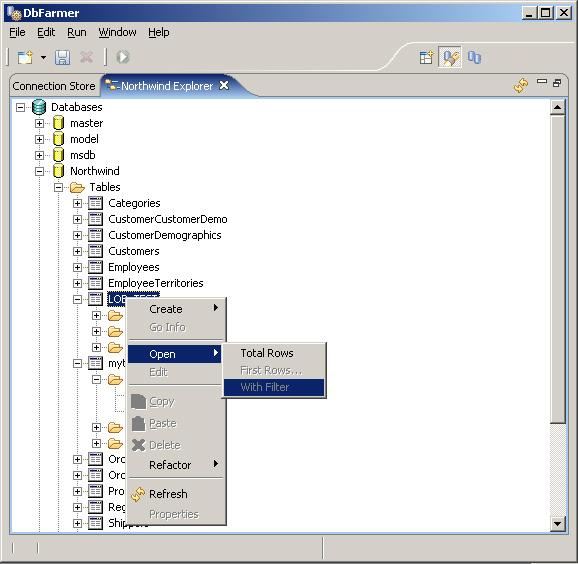Click the red X delete toolbar icon
The image size is (578, 564).
87,57
